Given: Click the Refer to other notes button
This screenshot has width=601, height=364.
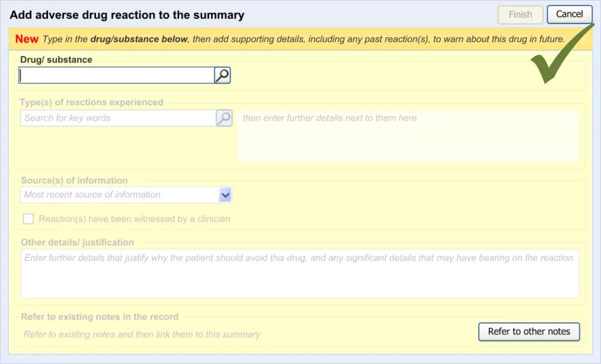Looking at the screenshot, I should click(x=529, y=332).
